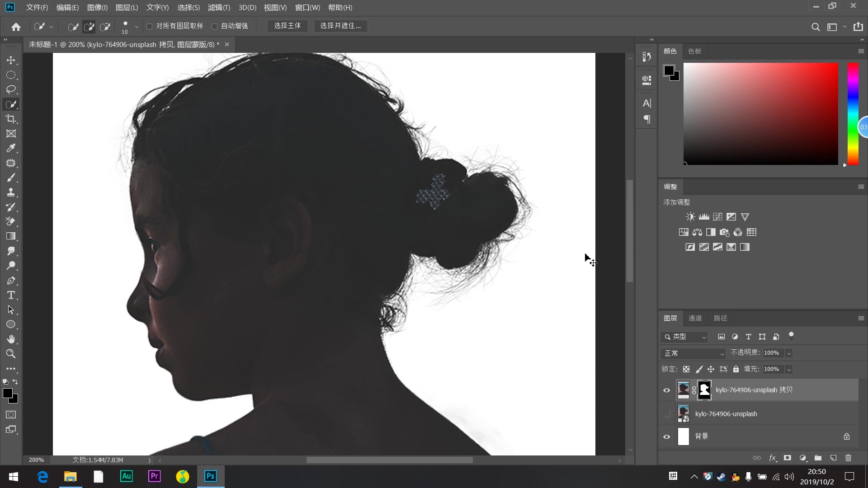Click the 选择并遮住... button
Image resolution: width=868 pixels, height=488 pixels.
point(340,26)
